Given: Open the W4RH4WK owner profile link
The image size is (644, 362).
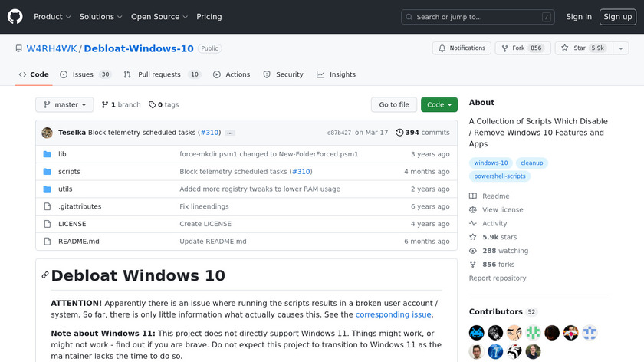Looking at the screenshot, I should [x=52, y=48].
